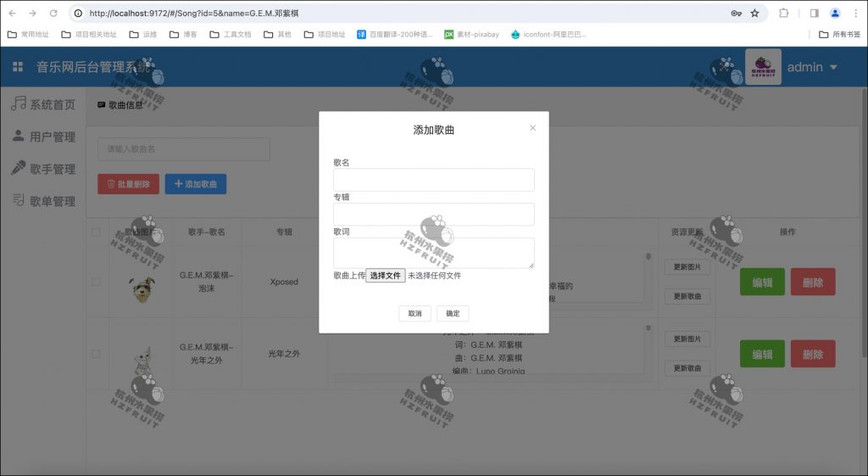Reload the page with refresh icon
Viewport: 868px width, 476px height.
[x=53, y=13]
